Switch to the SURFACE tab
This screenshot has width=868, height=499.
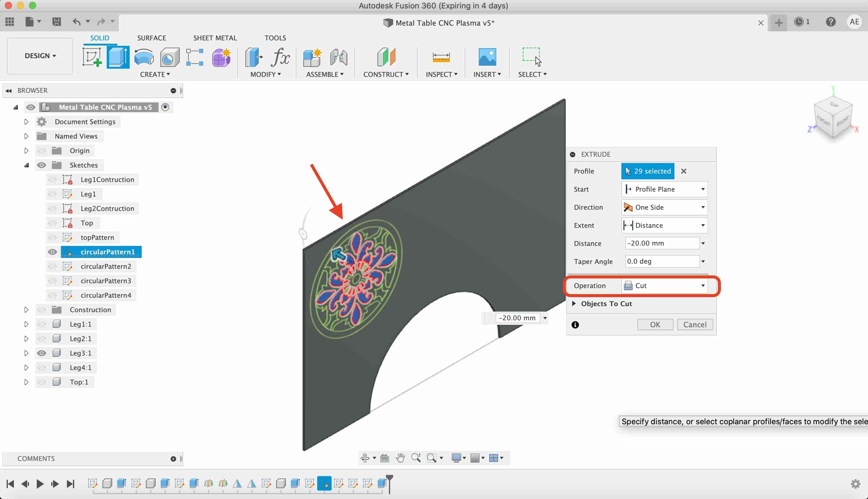coord(152,38)
